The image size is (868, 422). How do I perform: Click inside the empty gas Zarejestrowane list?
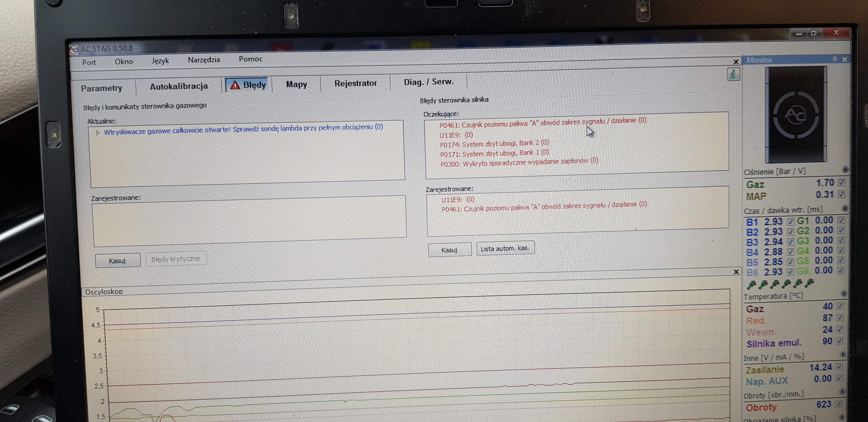(x=249, y=221)
